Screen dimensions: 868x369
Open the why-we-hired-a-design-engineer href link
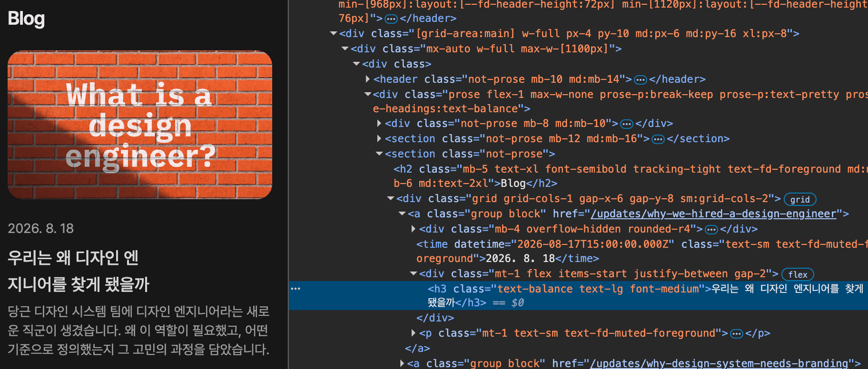pos(713,214)
